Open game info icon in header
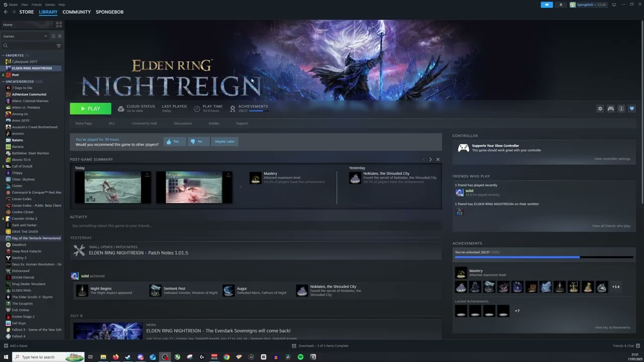644x362 pixels. click(621, 109)
